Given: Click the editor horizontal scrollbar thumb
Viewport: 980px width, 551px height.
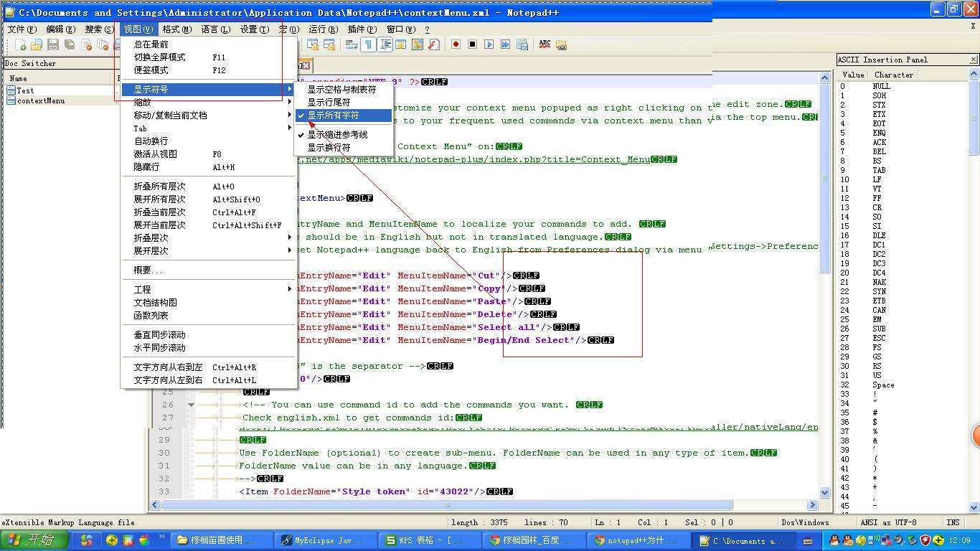Looking at the screenshot, I should click(446, 505).
